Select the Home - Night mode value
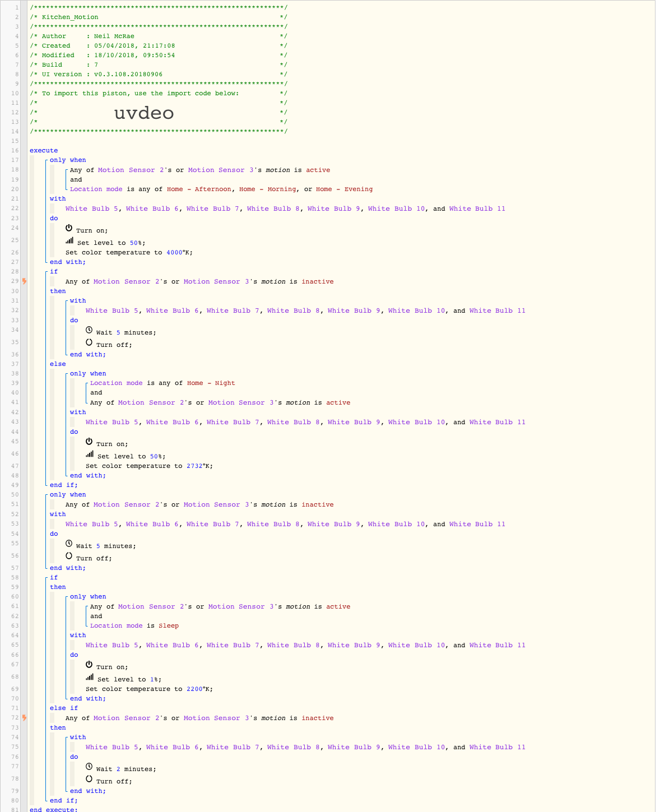The image size is (660, 812). (211, 383)
